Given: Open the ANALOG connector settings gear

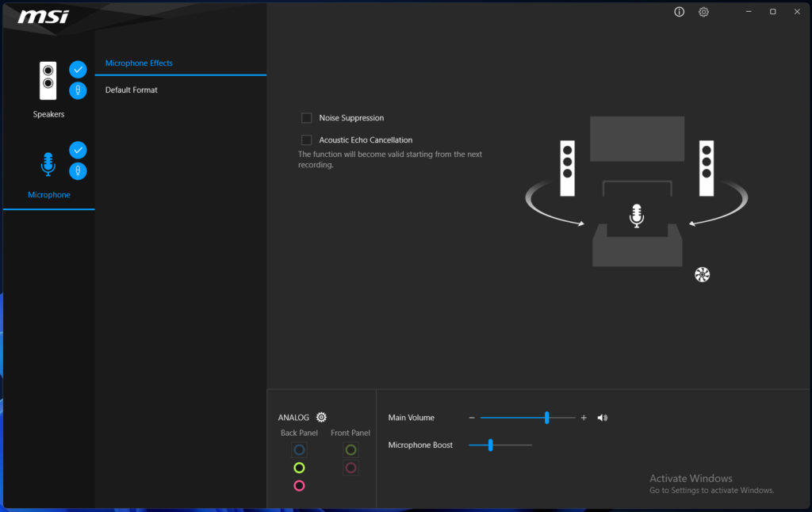Looking at the screenshot, I should (321, 418).
